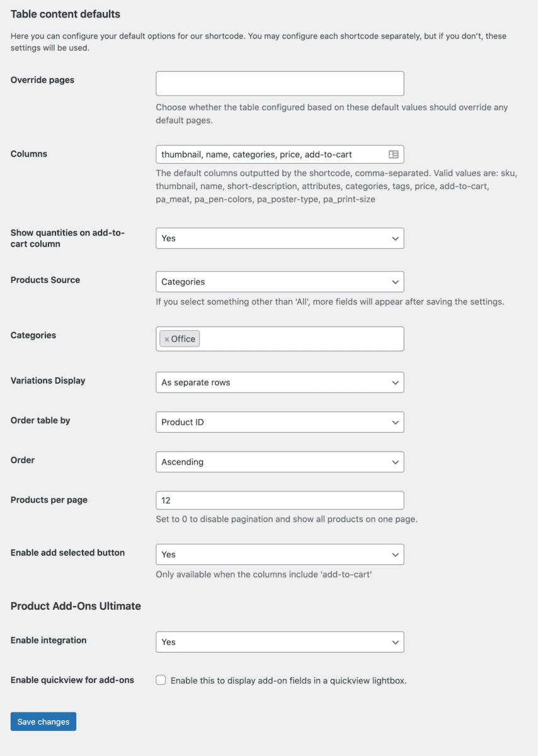
Task: Open Show quantities on add-to-cart dropdown
Action: pos(280,238)
